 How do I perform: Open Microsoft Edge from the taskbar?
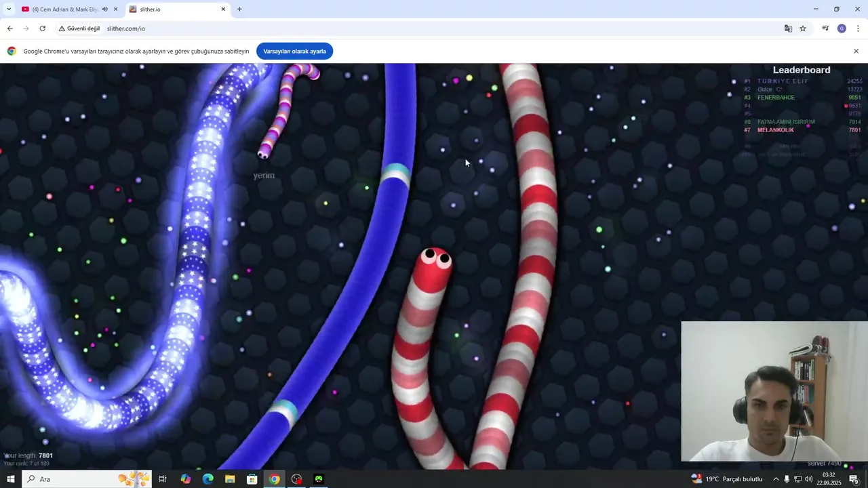[208, 479]
